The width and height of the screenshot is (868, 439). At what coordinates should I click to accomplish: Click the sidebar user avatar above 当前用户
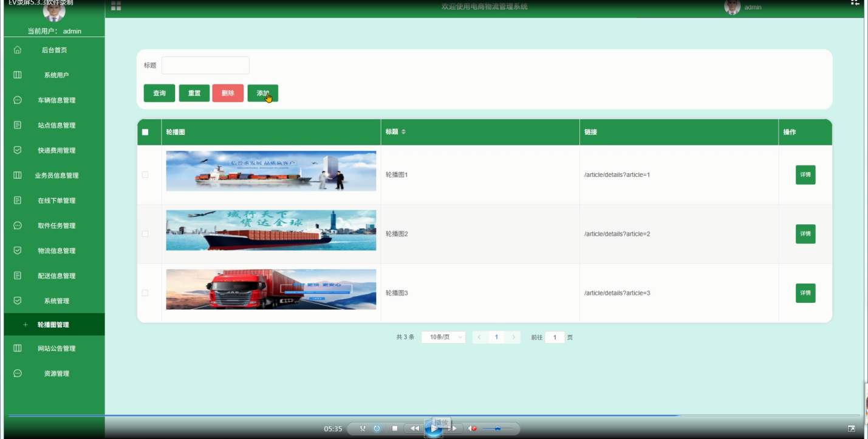pos(54,12)
